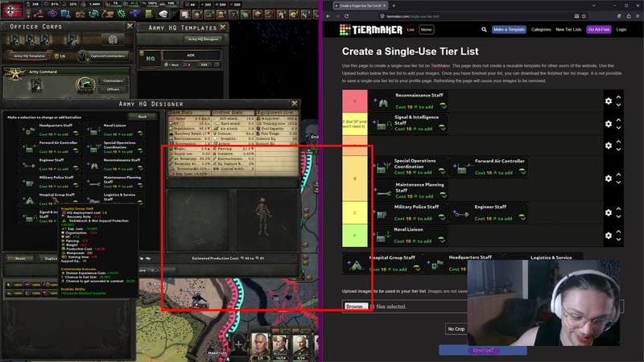Image resolution: width=644 pixels, height=362 pixels.
Task: Click the tank emblem in Army Command panel
Action: [x=85, y=85]
